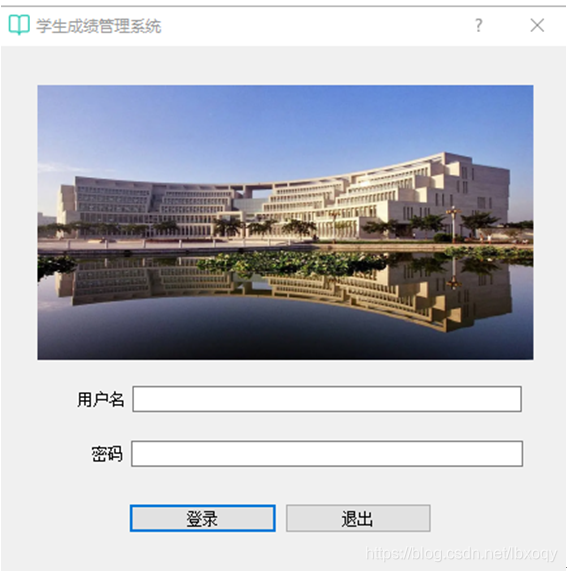Image resolution: width=567 pixels, height=572 pixels.
Task: Click the 密码 label text
Action: (x=107, y=454)
